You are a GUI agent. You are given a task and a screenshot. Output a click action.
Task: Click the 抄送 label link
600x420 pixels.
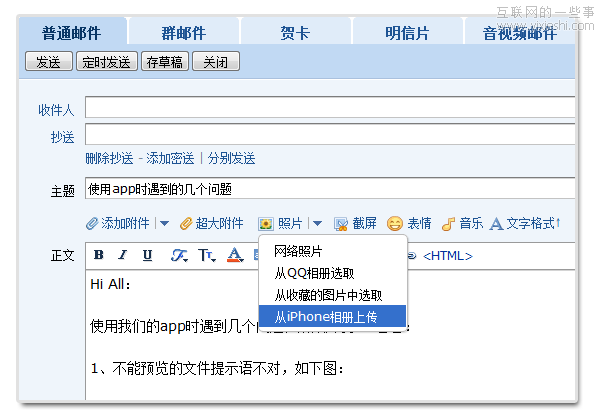point(62,137)
